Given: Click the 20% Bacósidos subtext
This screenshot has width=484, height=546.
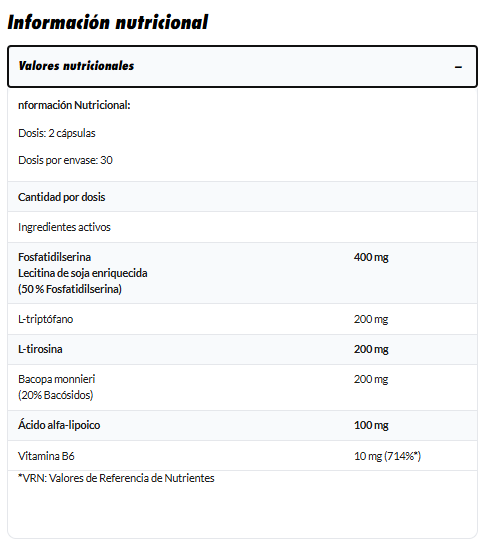Looking at the screenshot, I should pyautogui.click(x=56, y=395).
